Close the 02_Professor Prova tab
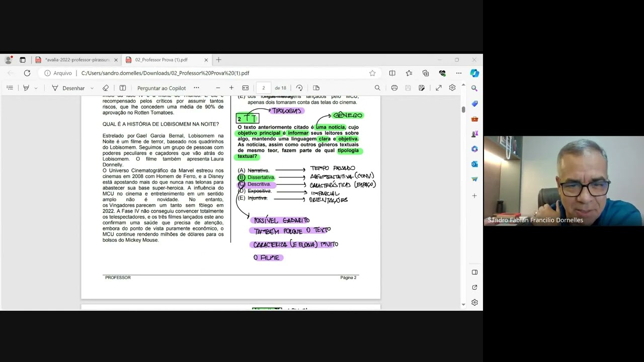644x362 pixels. point(206,60)
